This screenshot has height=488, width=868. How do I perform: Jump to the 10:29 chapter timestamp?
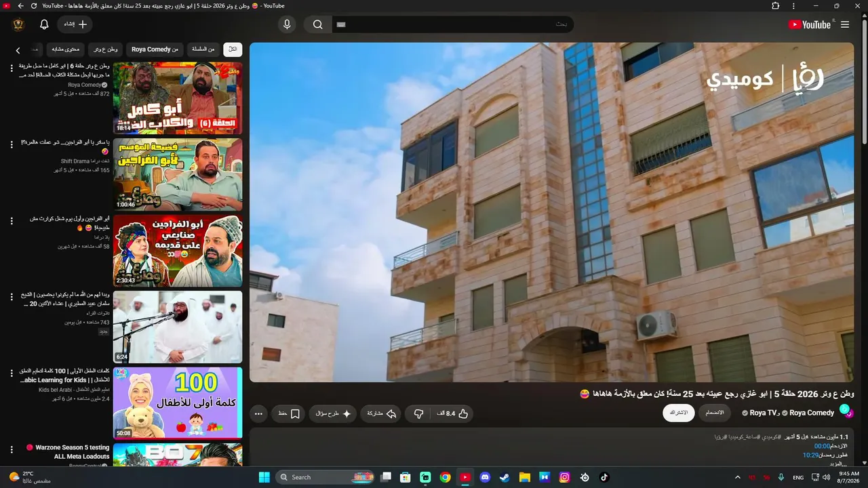810,455
